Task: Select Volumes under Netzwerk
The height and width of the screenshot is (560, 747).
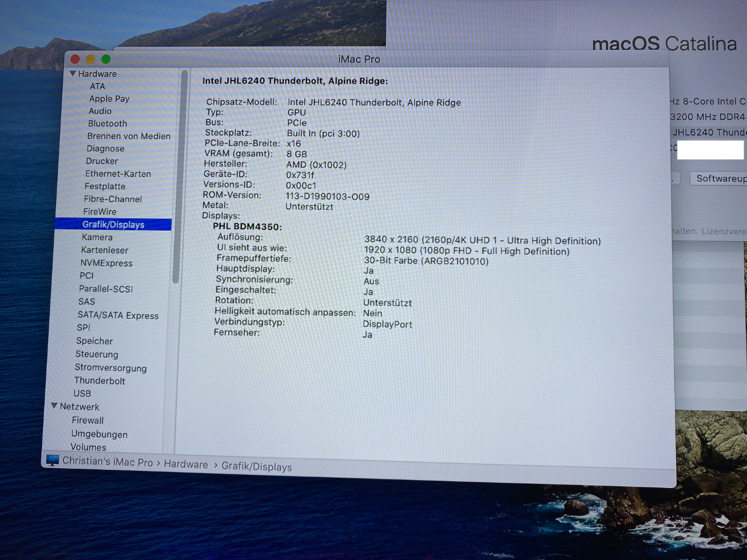Action: click(x=88, y=447)
